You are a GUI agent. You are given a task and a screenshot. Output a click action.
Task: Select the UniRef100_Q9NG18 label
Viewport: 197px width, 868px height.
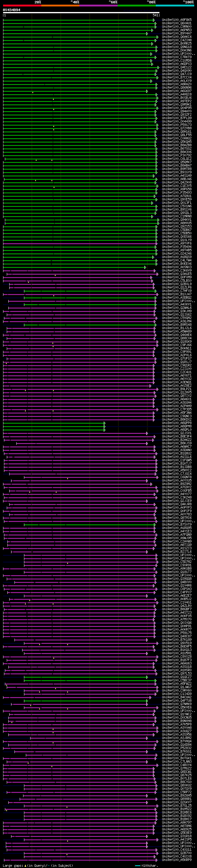pos(177,47)
